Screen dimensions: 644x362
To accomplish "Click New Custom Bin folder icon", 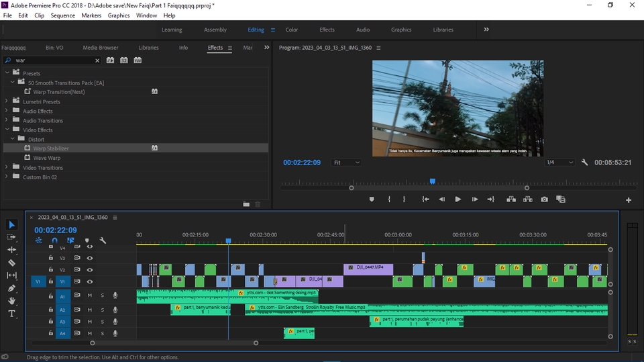I will [x=246, y=204].
